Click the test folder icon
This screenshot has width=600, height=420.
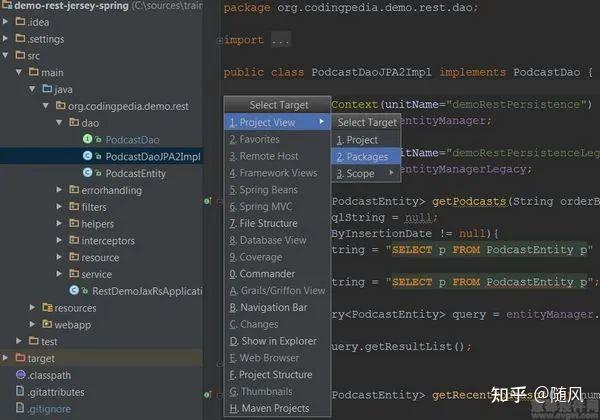34,340
